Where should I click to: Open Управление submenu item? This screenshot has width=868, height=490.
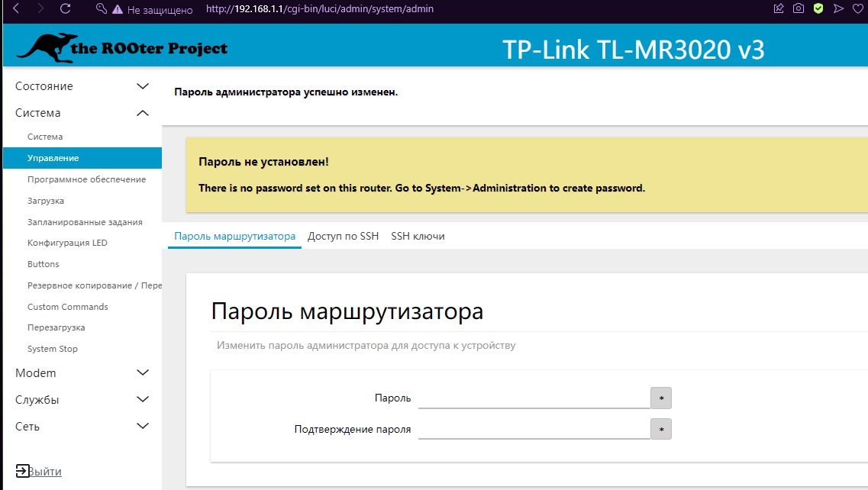coord(82,158)
